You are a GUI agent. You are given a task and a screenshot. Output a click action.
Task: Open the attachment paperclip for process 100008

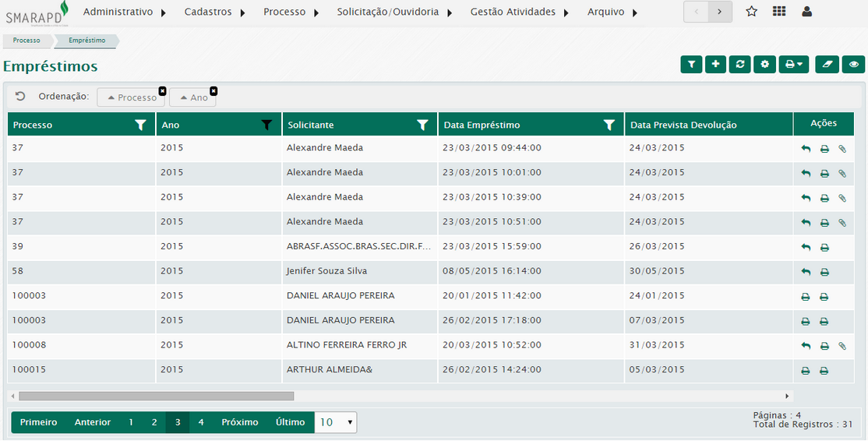coord(842,346)
